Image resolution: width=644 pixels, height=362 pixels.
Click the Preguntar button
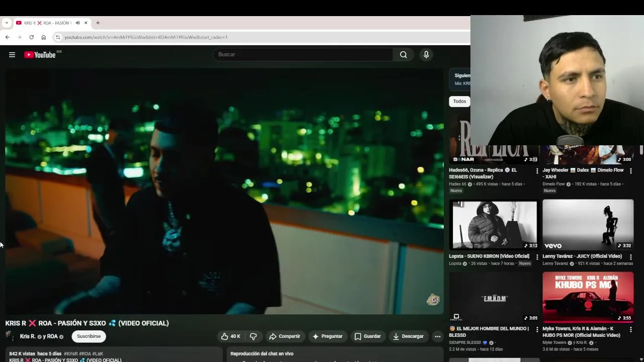(327, 336)
